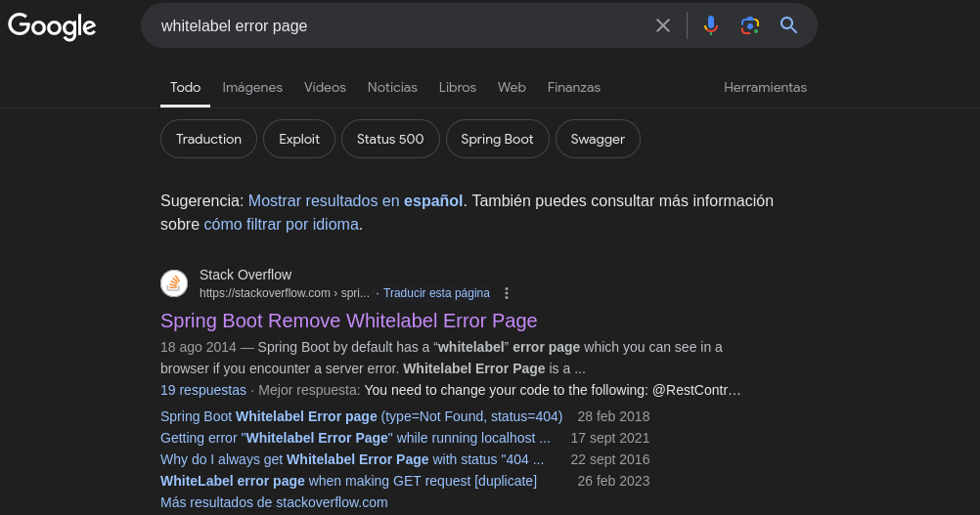Click Mostrar resultados en español link
This screenshot has width=980, height=515.
(x=356, y=201)
